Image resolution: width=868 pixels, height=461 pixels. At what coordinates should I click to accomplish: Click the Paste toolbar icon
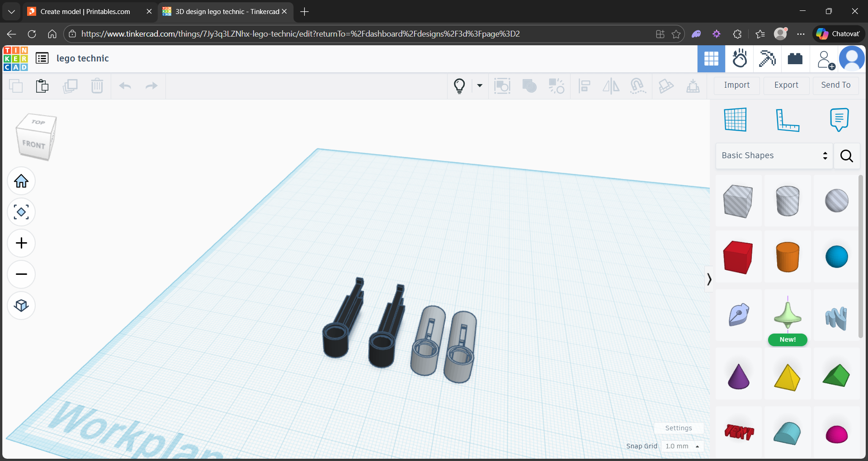coord(42,85)
